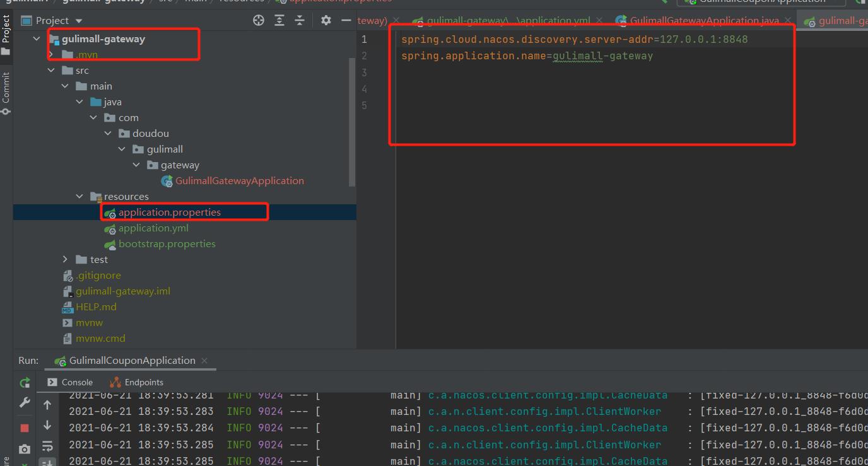Switch to the application.yml editor tab
Screen dimensions: 868x466
pos(508,21)
